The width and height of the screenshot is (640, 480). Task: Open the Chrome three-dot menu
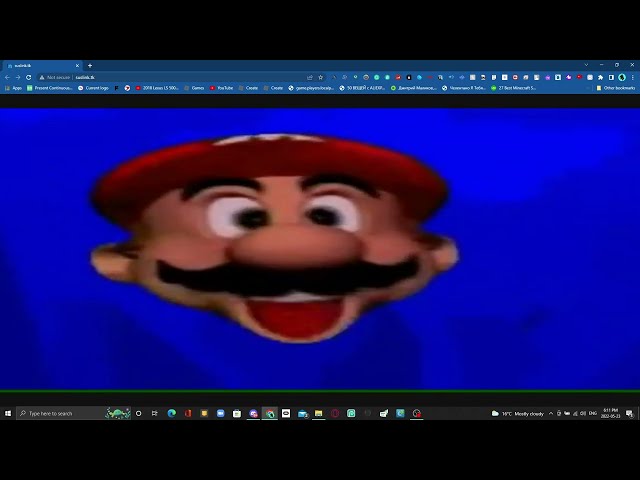[633, 77]
